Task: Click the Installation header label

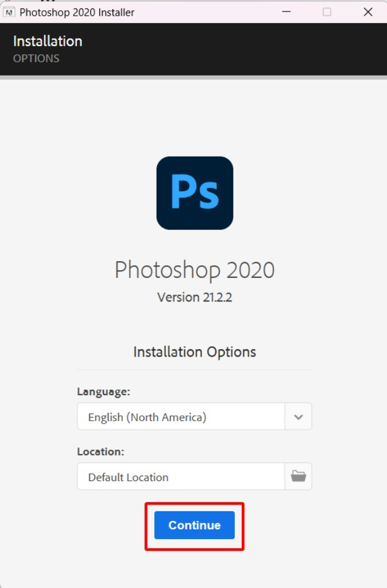Action: [x=48, y=41]
